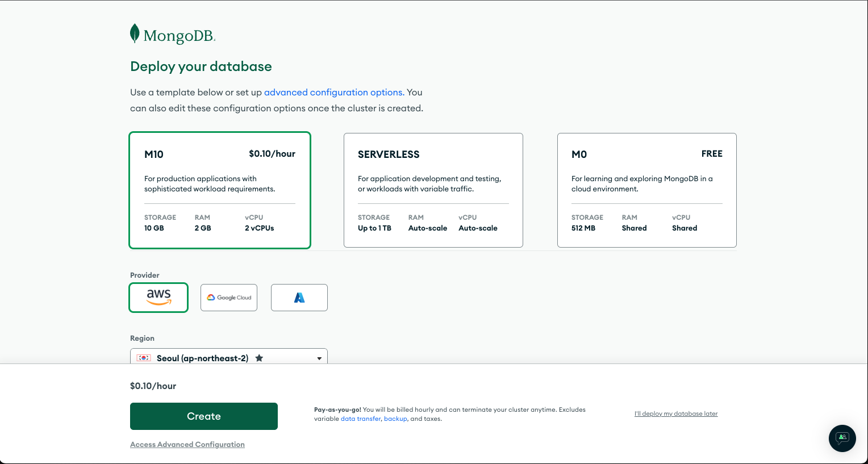This screenshot has width=868, height=464.
Task: Click the Pay-as-you-go! text
Action: 337,409
